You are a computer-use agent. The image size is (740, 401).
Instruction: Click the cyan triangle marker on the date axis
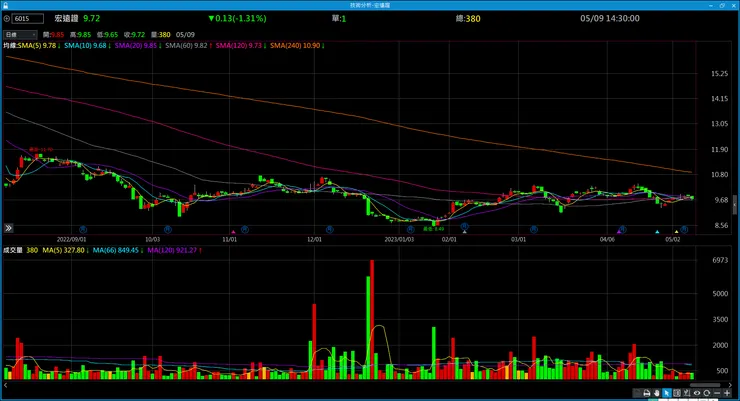point(657,232)
